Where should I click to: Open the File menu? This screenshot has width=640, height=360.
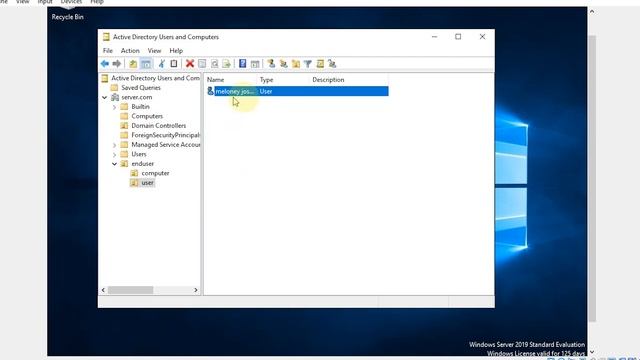[108, 51]
